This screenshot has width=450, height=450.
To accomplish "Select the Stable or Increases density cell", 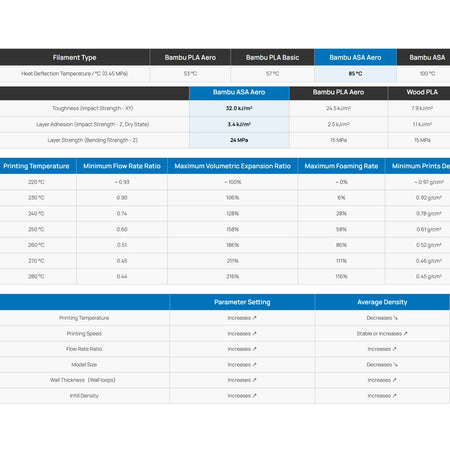I will coord(382,333).
